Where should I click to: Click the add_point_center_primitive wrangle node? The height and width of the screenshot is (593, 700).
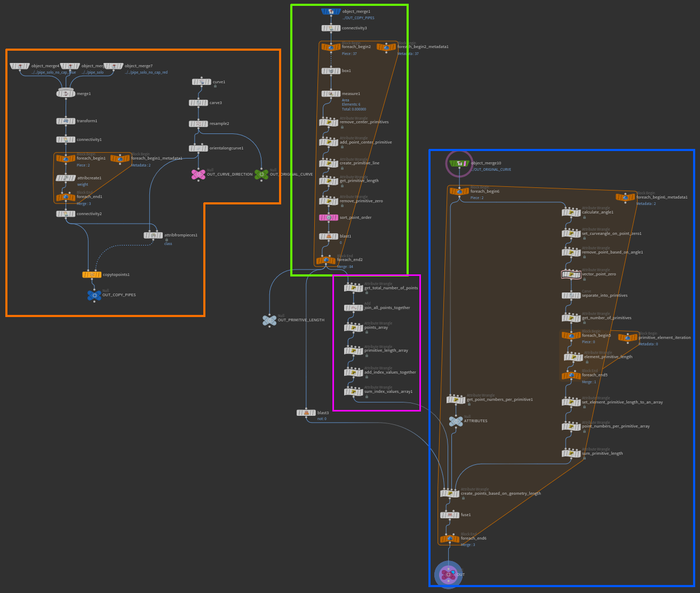(x=329, y=143)
